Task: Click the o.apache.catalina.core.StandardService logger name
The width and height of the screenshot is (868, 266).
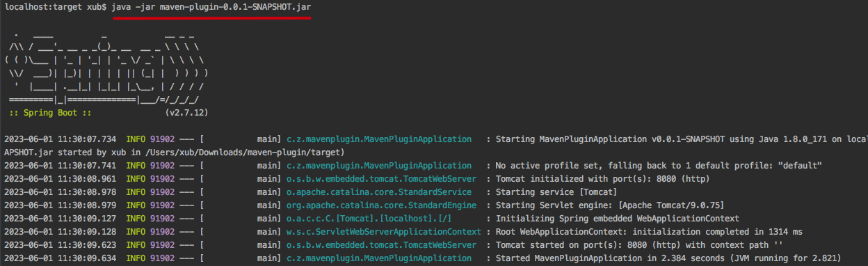Action: (x=379, y=191)
